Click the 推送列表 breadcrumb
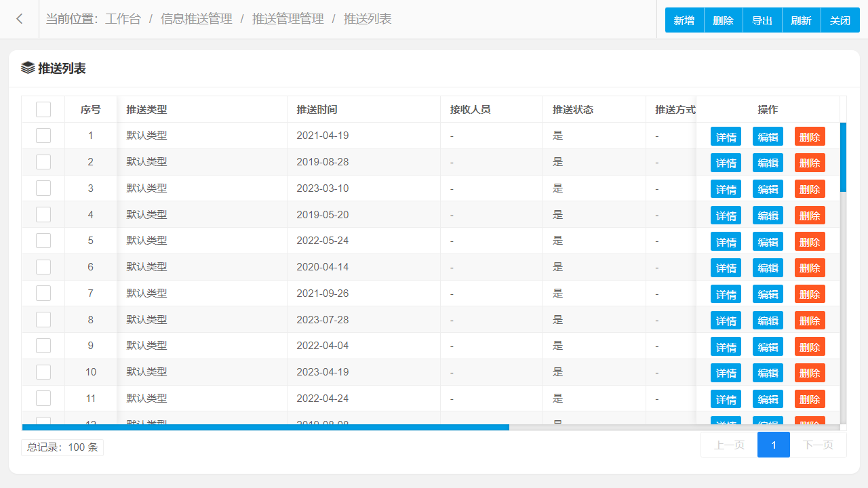 pyautogui.click(x=368, y=19)
